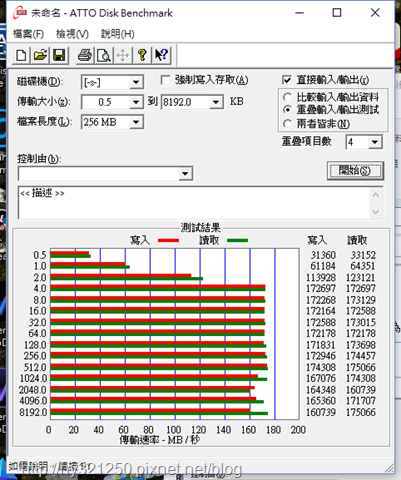Image resolution: width=401 pixels, height=480 pixels.
Task: Expand the 磁碟機(D) drive dropdown
Action: coord(136,82)
